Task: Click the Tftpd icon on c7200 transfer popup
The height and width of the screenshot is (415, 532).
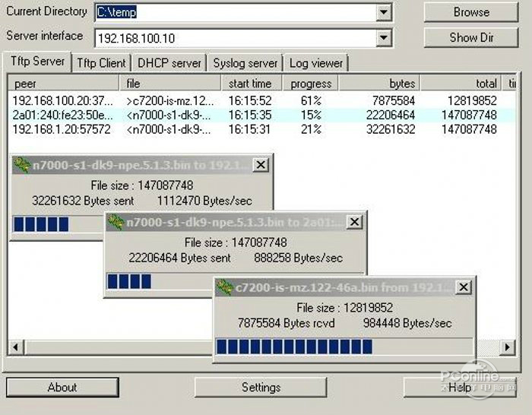Action: tap(225, 287)
